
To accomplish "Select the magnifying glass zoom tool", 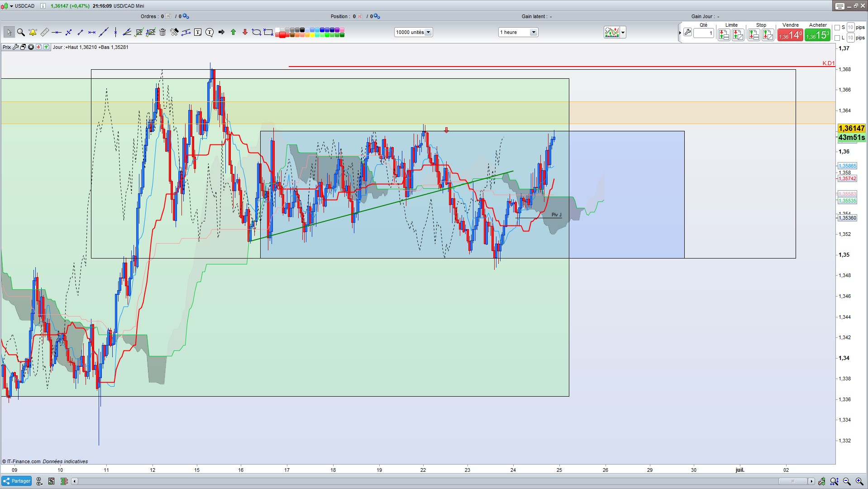I will [x=21, y=32].
